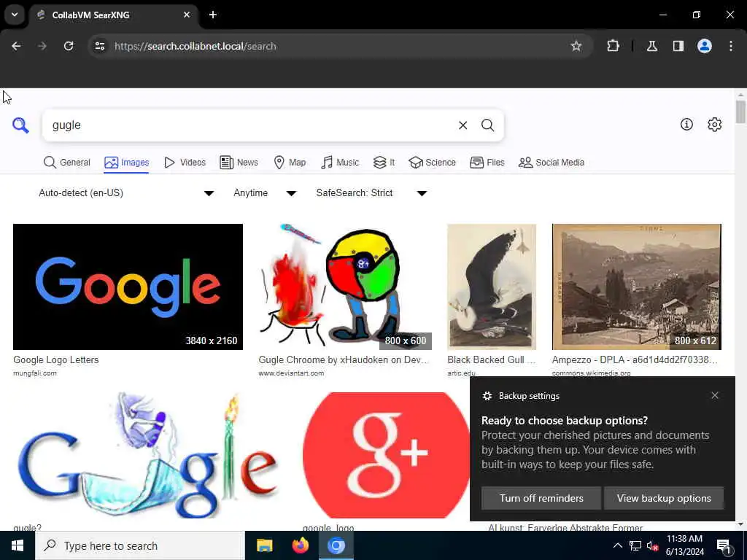The height and width of the screenshot is (560, 747).
Task: Open File Explorer from taskbar
Action: 264,545
